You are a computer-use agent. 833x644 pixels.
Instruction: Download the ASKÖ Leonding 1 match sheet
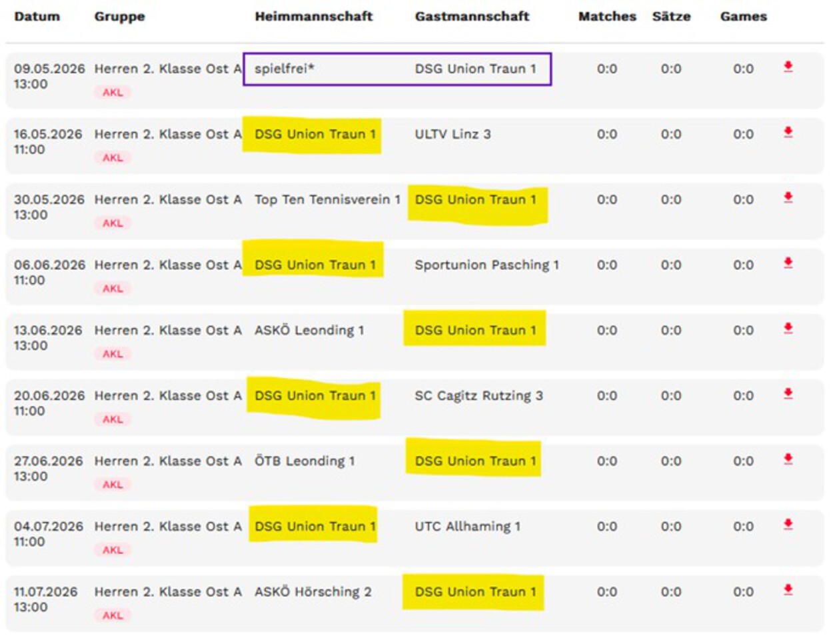788,328
